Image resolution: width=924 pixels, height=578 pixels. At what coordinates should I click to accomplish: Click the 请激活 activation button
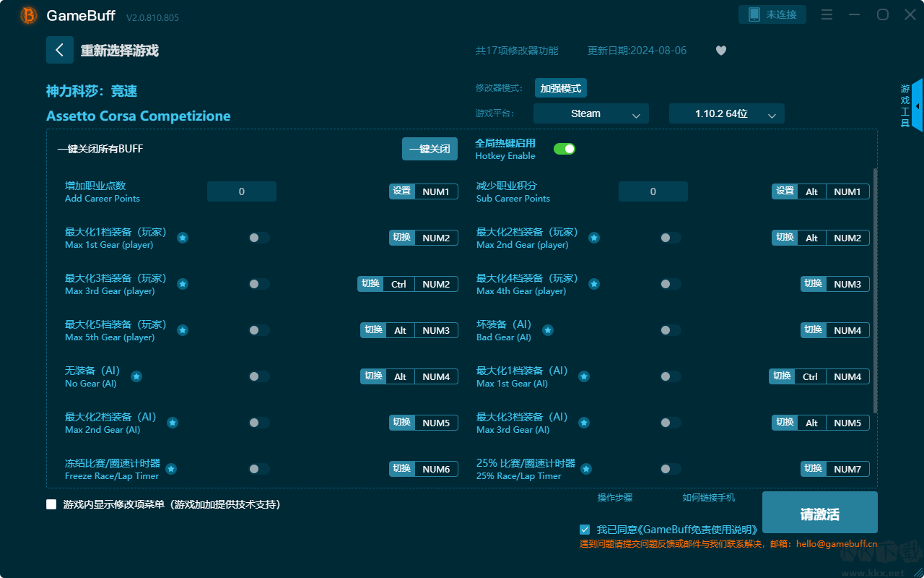coord(820,514)
